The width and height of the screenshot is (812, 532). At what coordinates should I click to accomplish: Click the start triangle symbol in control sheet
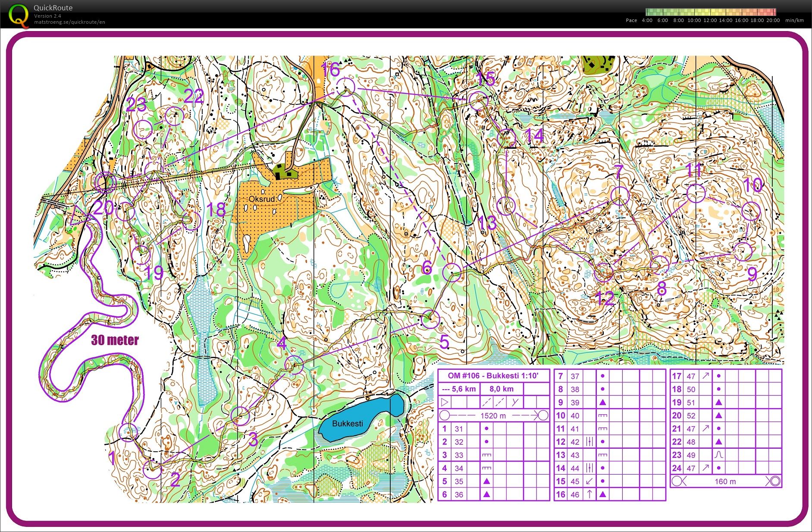[x=445, y=403]
